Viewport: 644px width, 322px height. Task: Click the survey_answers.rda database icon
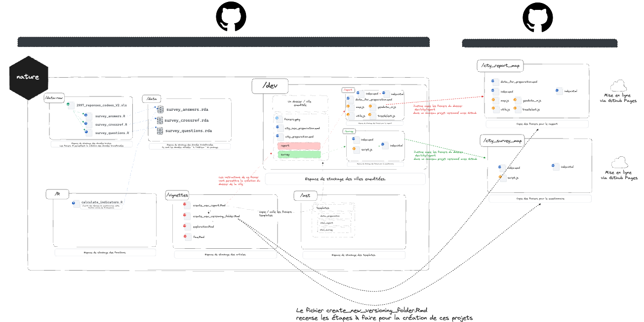coord(160,109)
